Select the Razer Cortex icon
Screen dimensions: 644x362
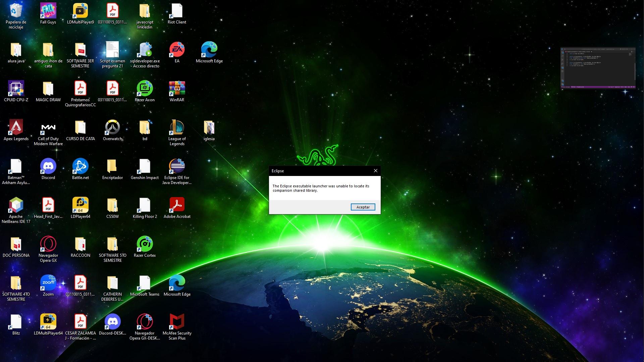pos(145,247)
